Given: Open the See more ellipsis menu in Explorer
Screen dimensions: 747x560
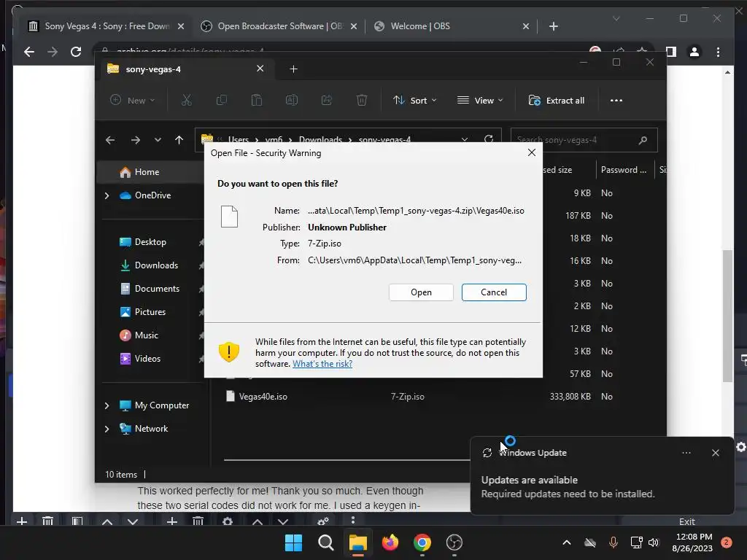Looking at the screenshot, I should tap(616, 101).
